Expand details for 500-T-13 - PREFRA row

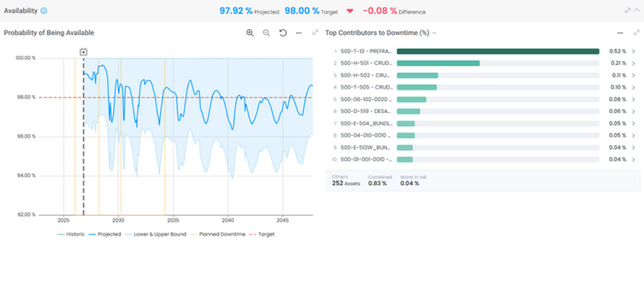point(634,52)
